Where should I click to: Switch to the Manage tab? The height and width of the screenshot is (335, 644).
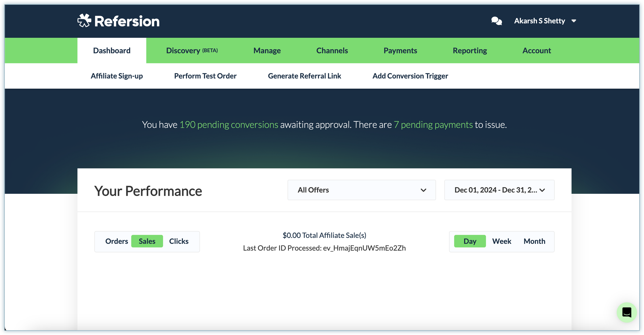pos(267,51)
